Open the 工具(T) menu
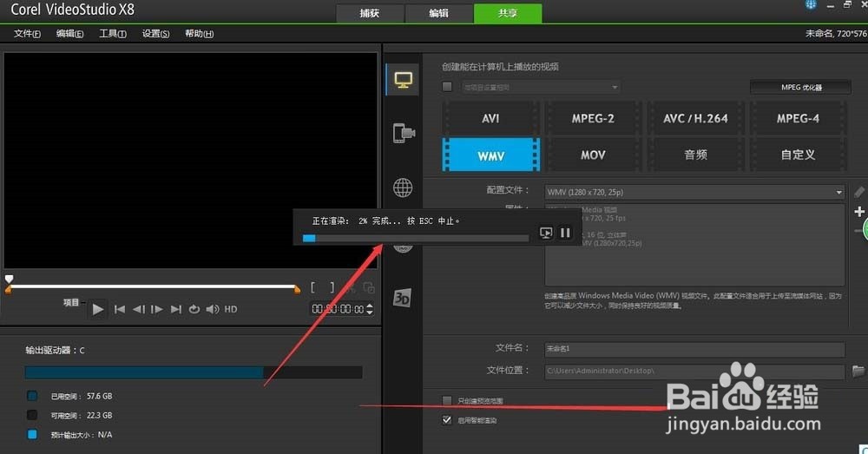Image resolution: width=868 pixels, height=454 pixels. (x=112, y=34)
